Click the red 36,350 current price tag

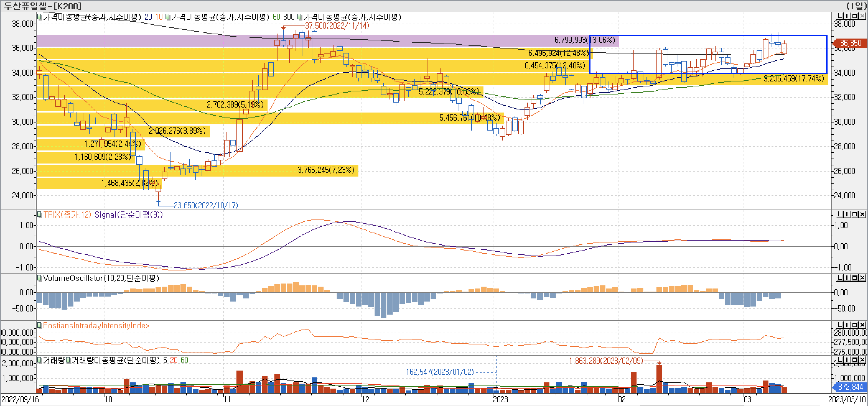tap(850, 43)
